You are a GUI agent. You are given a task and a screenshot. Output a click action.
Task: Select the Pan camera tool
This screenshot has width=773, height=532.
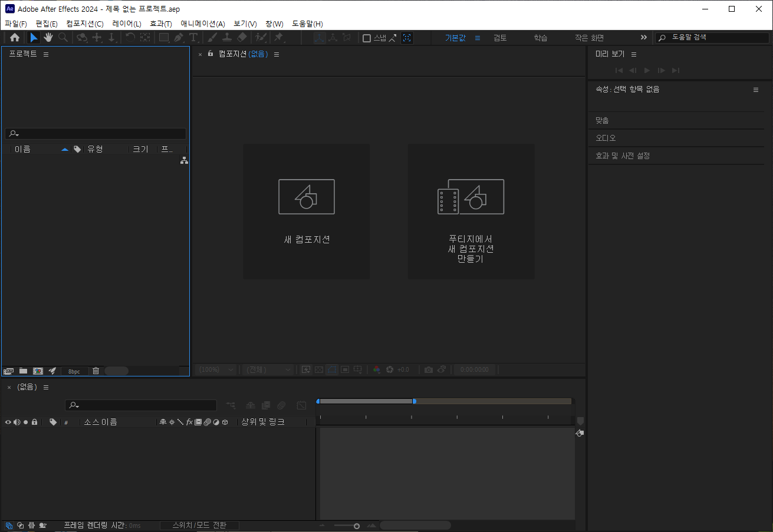[97, 38]
